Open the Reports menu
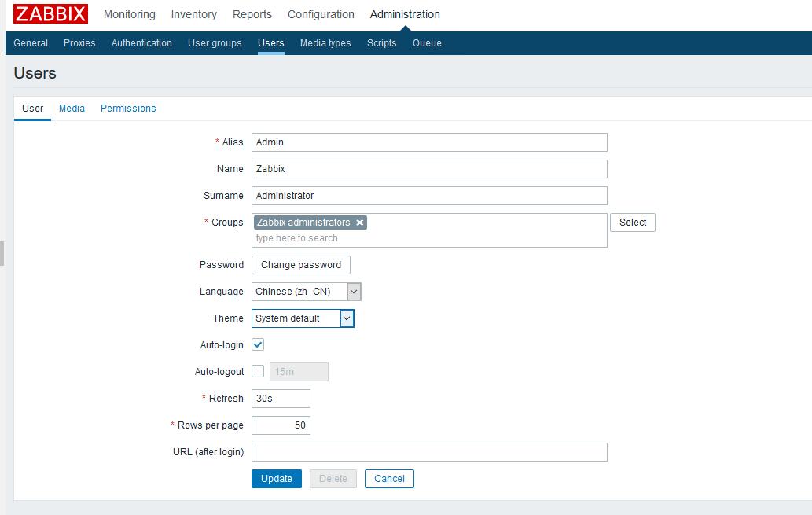Screen dimensions: 812x515 252,14
